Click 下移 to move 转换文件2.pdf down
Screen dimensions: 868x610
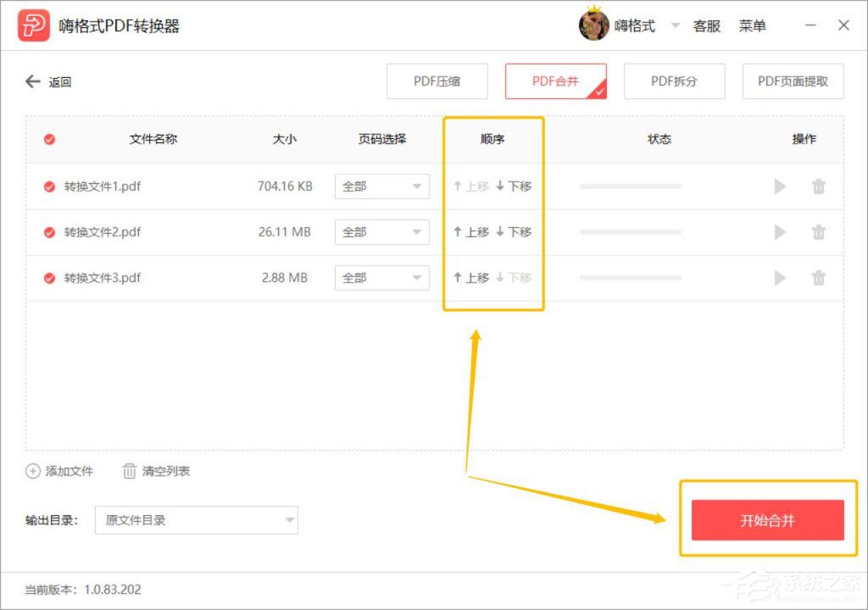(514, 232)
